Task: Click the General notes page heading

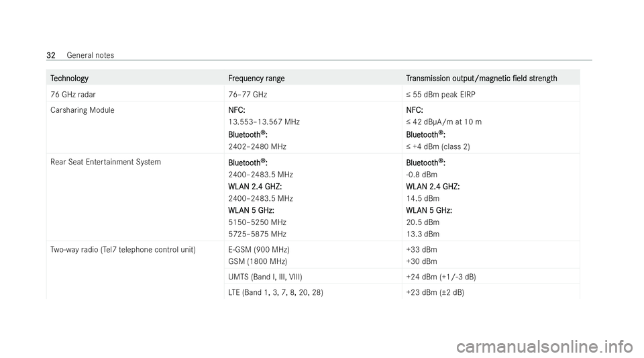Action: click(91, 55)
